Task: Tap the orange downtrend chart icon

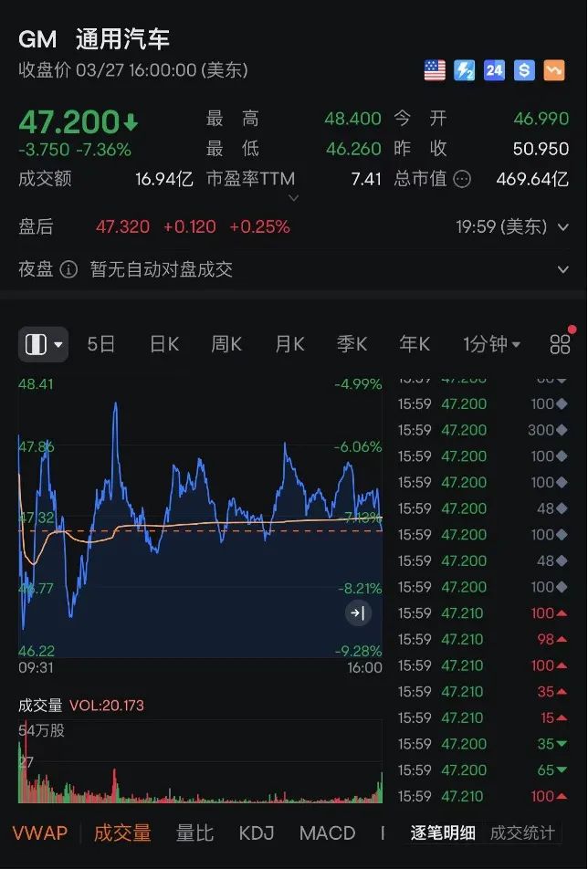Action: pos(554,70)
